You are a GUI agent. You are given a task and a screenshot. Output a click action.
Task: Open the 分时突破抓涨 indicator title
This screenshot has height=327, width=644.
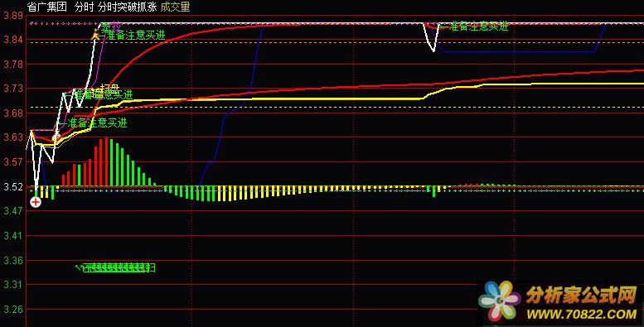[x=128, y=7]
